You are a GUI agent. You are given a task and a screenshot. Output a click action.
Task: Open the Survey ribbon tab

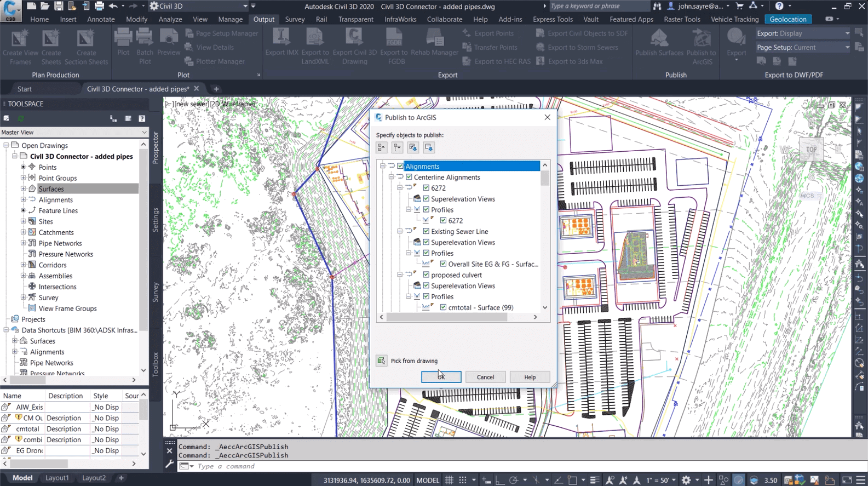(295, 19)
